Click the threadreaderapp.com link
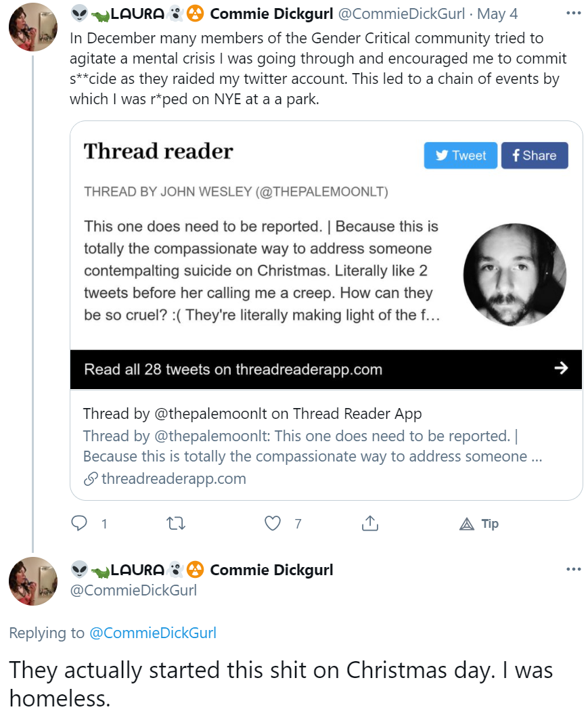 (x=174, y=478)
